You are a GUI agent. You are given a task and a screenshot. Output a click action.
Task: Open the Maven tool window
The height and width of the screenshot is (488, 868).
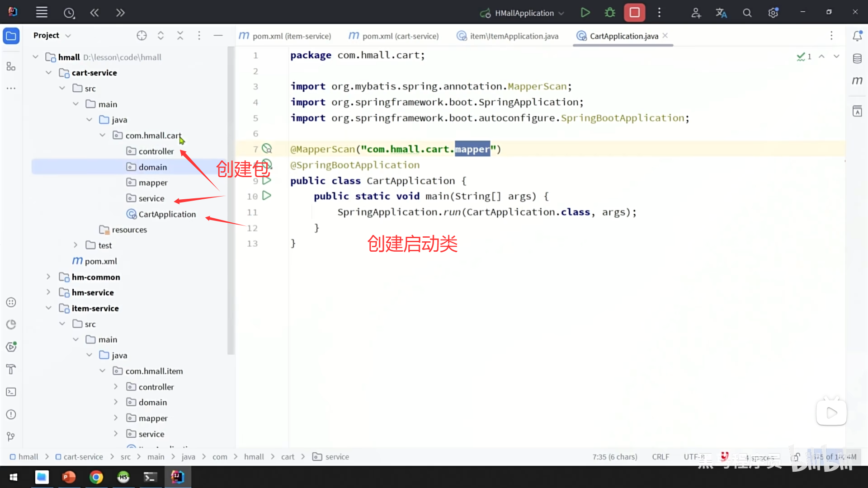pos(857,81)
